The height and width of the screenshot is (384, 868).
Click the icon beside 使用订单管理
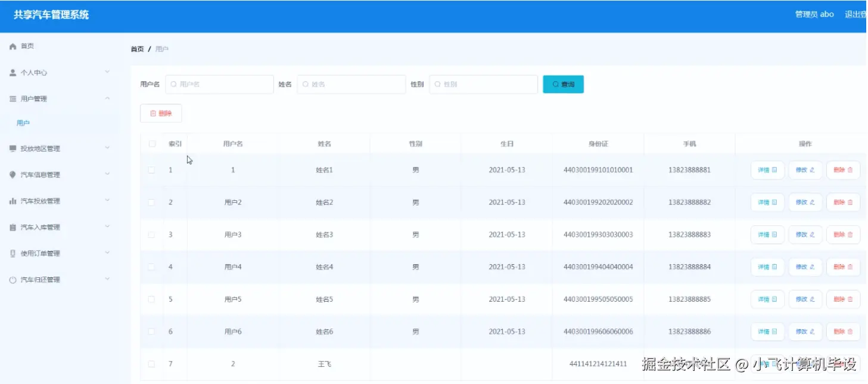(x=13, y=253)
